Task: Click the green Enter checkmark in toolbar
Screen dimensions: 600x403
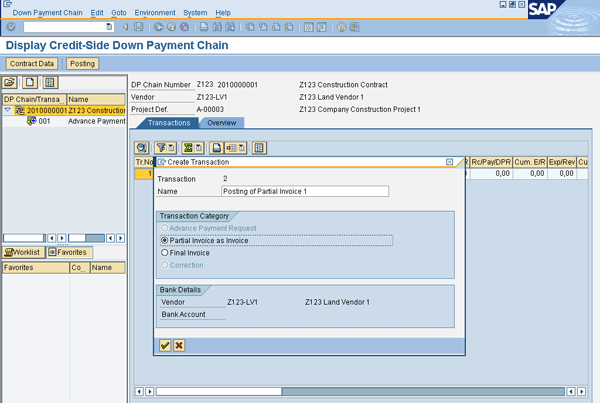Action: click(11, 27)
